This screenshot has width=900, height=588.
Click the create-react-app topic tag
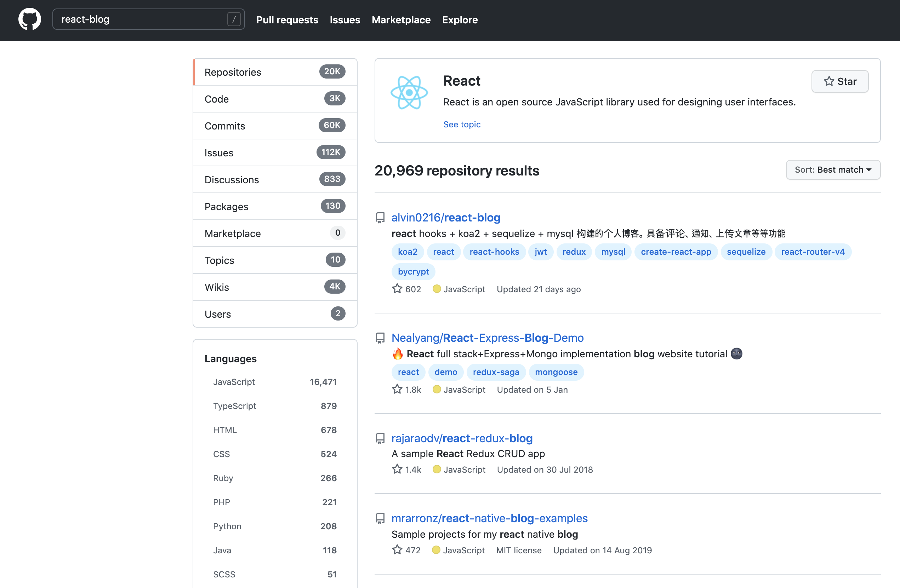(676, 252)
